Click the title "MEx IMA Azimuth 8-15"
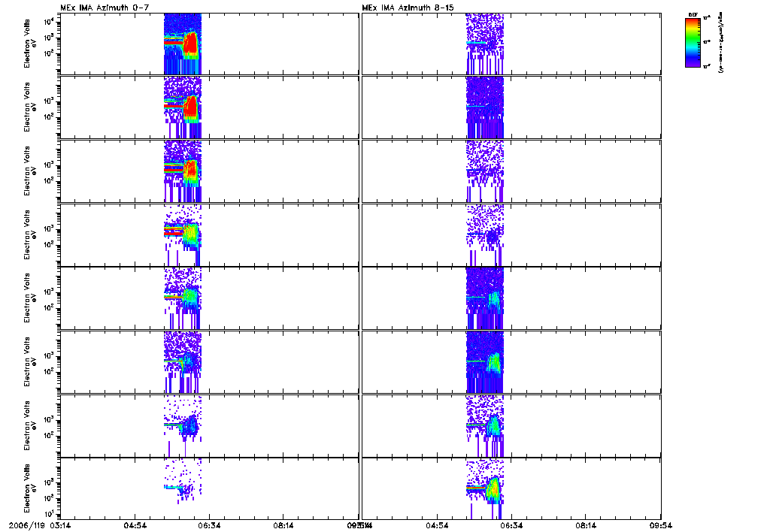 pyautogui.click(x=408, y=8)
